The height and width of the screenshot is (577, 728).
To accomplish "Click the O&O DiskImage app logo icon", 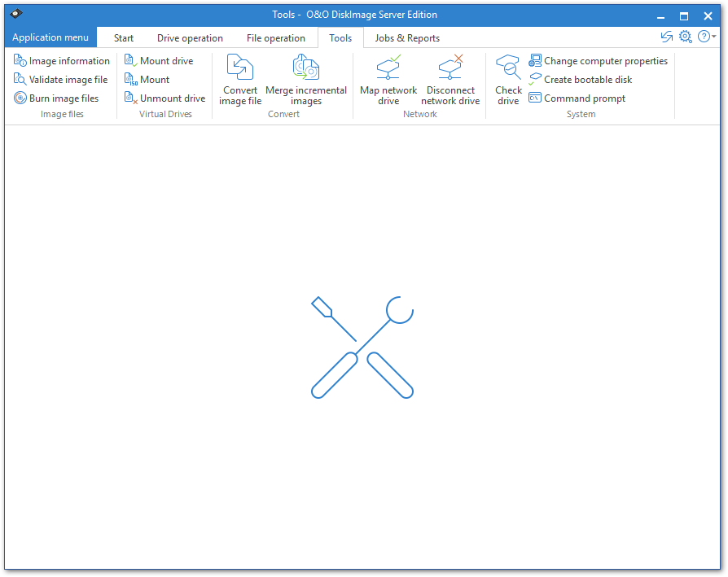I will 16,14.
